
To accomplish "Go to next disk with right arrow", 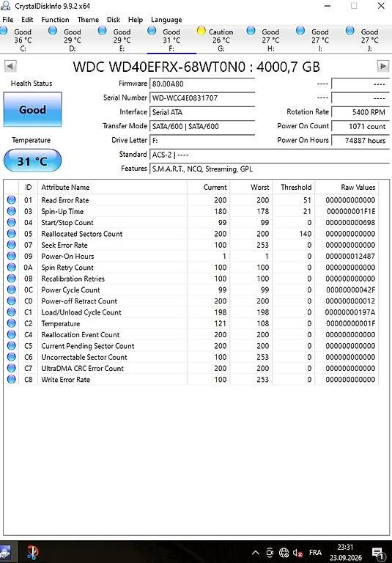I will pos(383,66).
